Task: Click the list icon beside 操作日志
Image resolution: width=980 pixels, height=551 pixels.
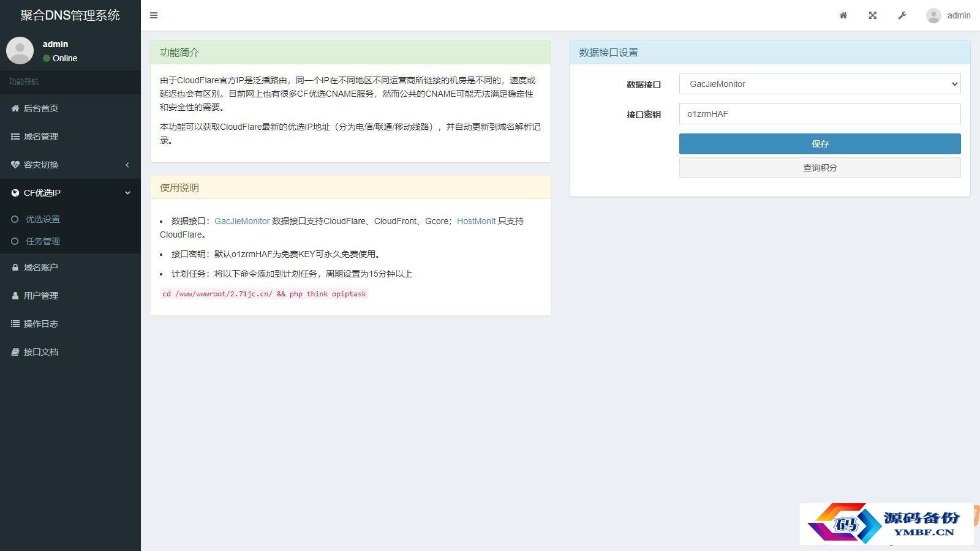Action: (15, 324)
